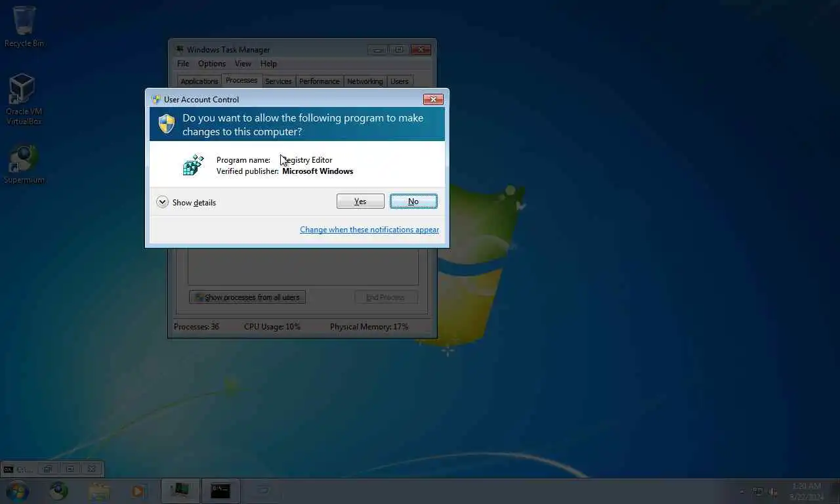Click 'Show processes from all users' button

pyautogui.click(x=247, y=297)
